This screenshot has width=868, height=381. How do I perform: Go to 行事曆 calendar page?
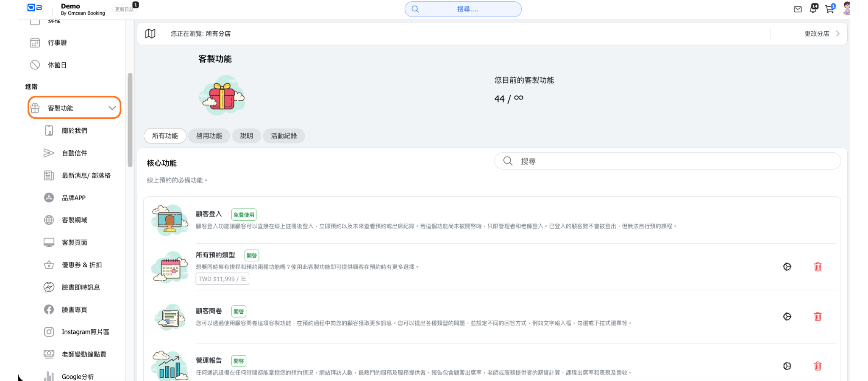57,43
